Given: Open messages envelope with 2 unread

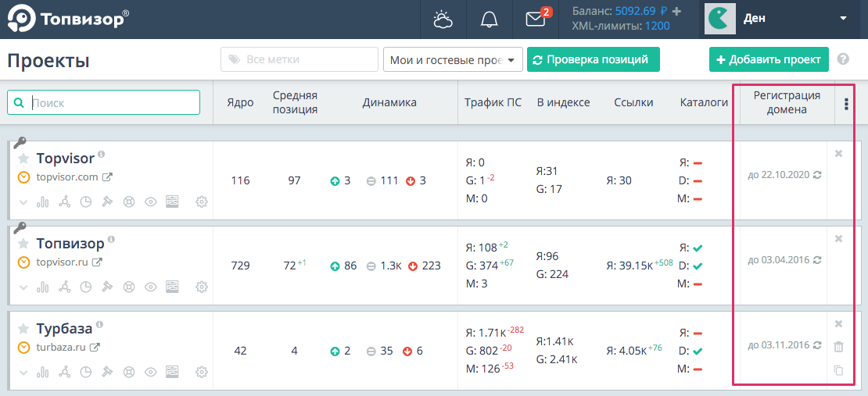Looking at the screenshot, I should point(536,20).
